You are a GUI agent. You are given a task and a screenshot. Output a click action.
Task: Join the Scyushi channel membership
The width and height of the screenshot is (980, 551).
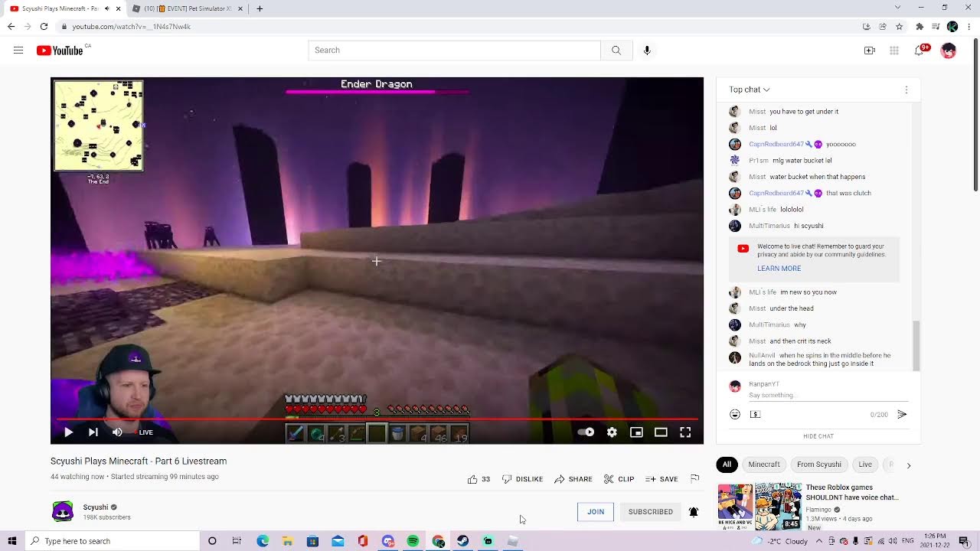(x=596, y=512)
